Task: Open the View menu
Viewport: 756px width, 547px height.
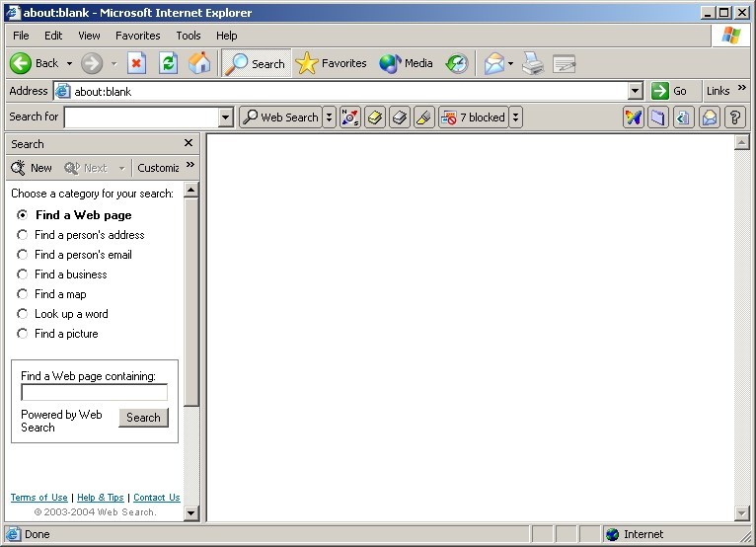Action: (89, 36)
